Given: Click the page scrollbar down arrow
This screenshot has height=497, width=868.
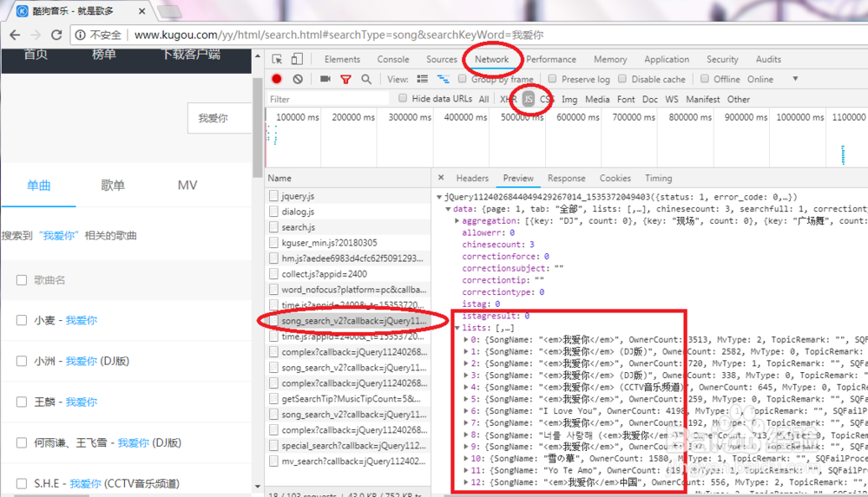Looking at the screenshot, I should pos(258,486).
